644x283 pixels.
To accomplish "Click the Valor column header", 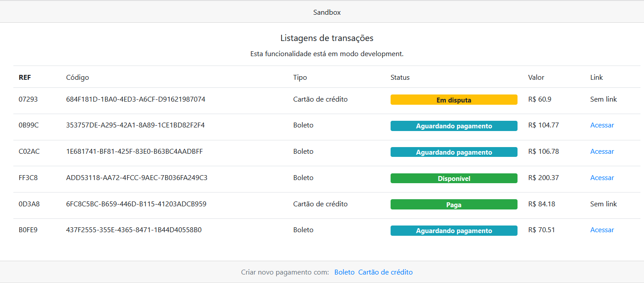I will [x=536, y=78].
